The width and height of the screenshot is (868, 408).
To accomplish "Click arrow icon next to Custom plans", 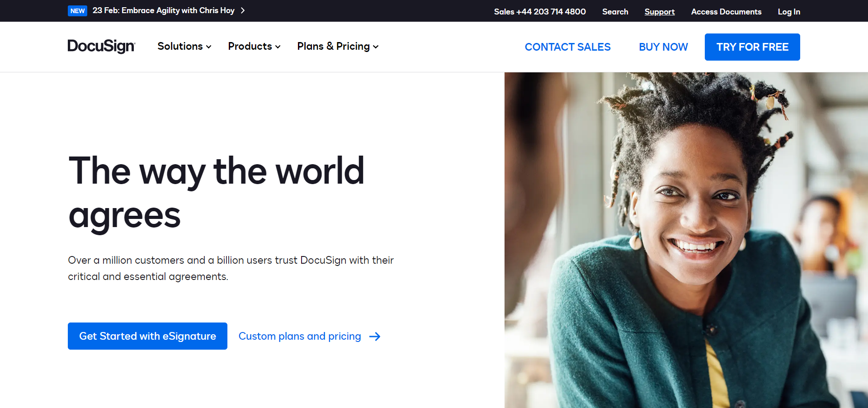I will 375,337.
